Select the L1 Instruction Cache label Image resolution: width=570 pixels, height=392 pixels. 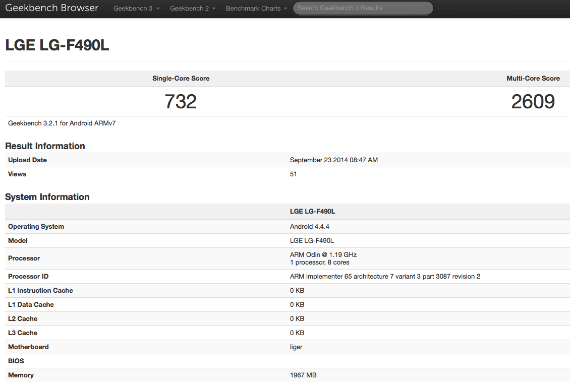pyautogui.click(x=40, y=291)
